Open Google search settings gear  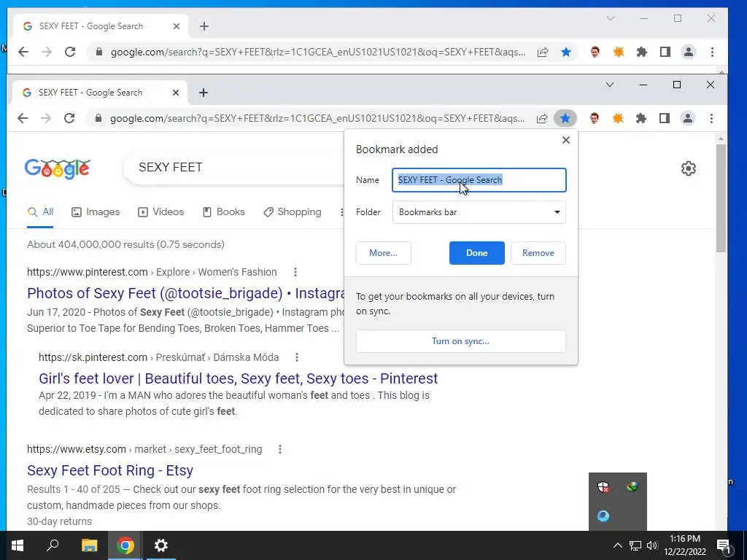coord(689,168)
